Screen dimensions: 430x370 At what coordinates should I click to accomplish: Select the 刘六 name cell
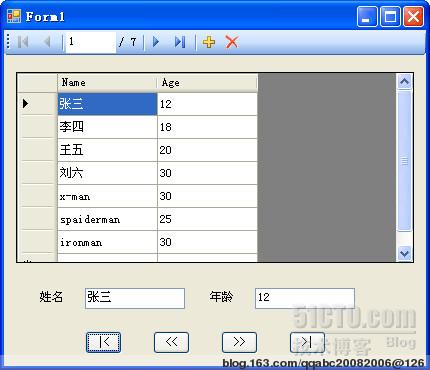click(107, 173)
